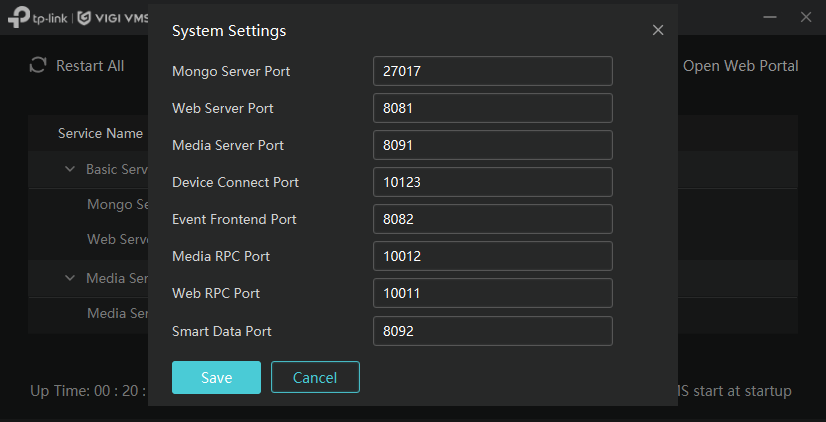Close the System Settings dialog

coord(657,31)
